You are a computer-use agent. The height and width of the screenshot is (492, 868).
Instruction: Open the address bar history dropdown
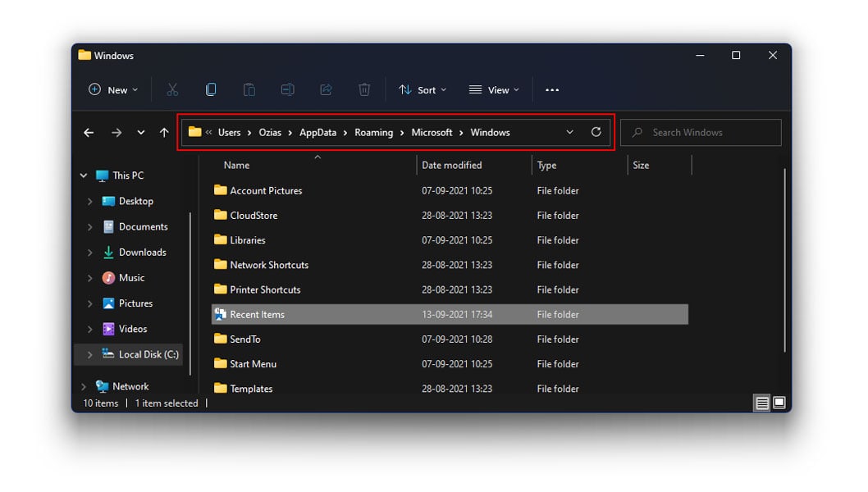pos(570,132)
